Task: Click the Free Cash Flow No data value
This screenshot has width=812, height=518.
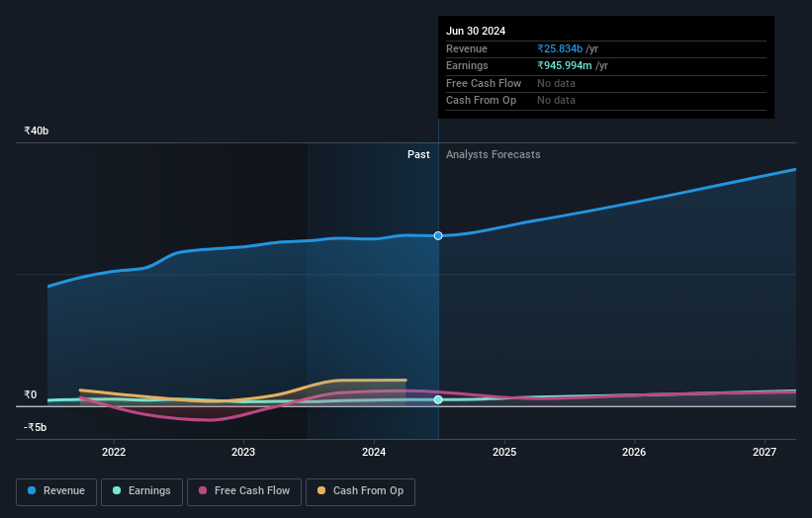Action: click(x=556, y=83)
